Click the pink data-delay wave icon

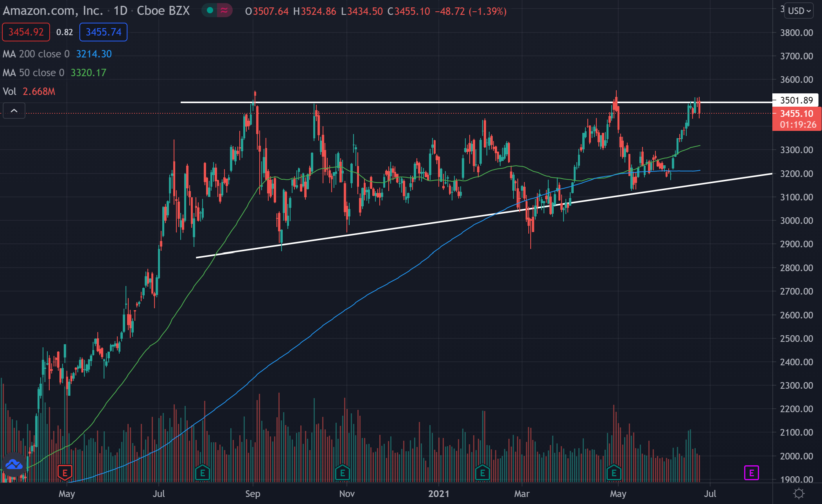tap(224, 11)
